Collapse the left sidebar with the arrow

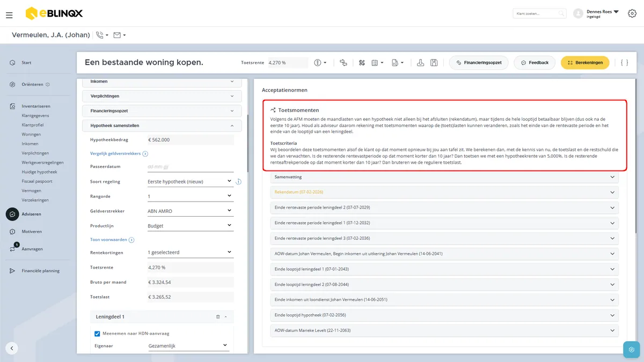pos(12,348)
